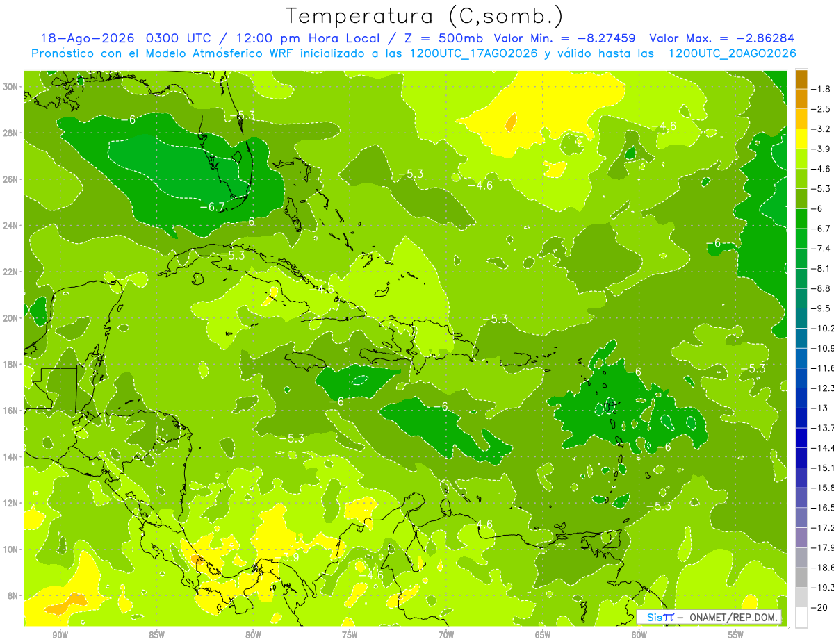Click the gray swatch between -18.6 and -19.3
834x644 pixels.
point(801,577)
